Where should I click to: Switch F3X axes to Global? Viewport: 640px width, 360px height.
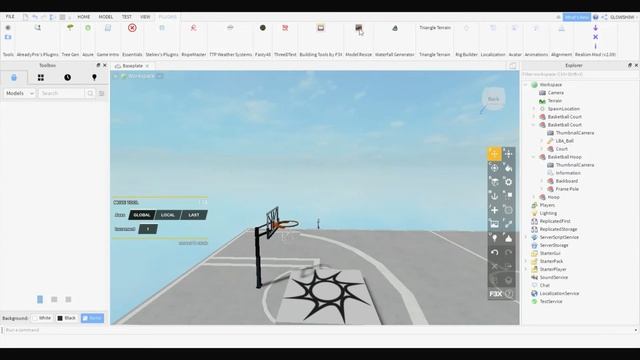pos(142,215)
